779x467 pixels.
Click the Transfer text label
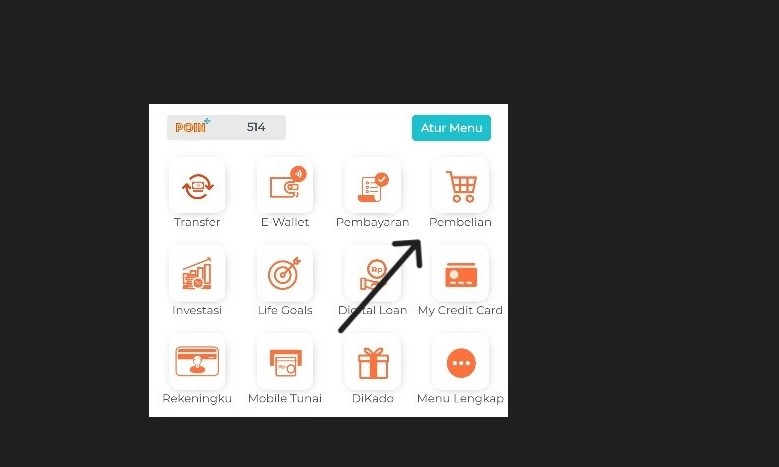pos(197,222)
